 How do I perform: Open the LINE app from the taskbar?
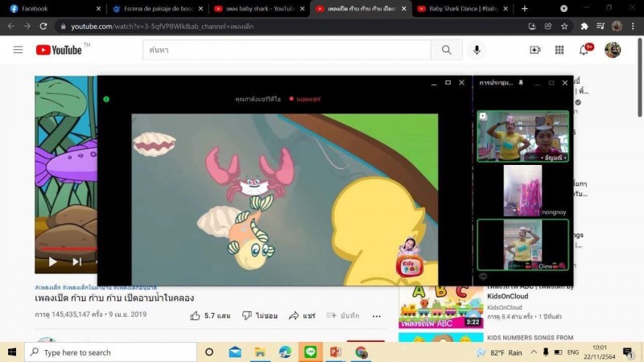(310, 352)
